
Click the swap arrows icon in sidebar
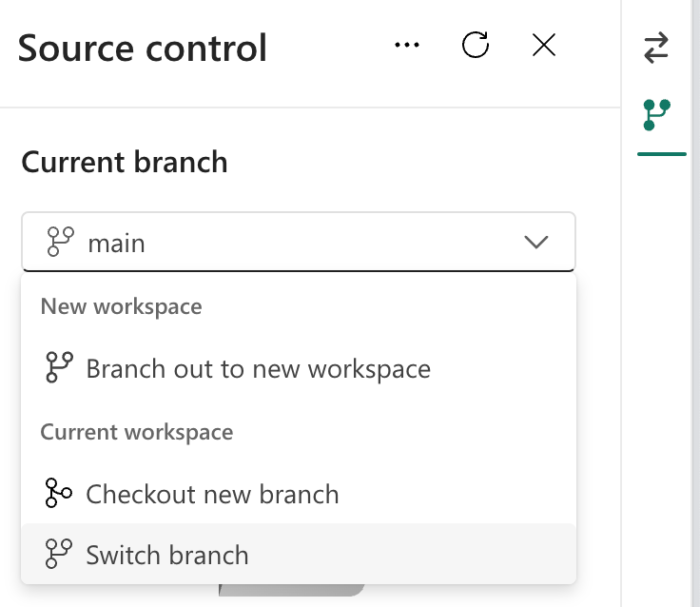[656, 48]
